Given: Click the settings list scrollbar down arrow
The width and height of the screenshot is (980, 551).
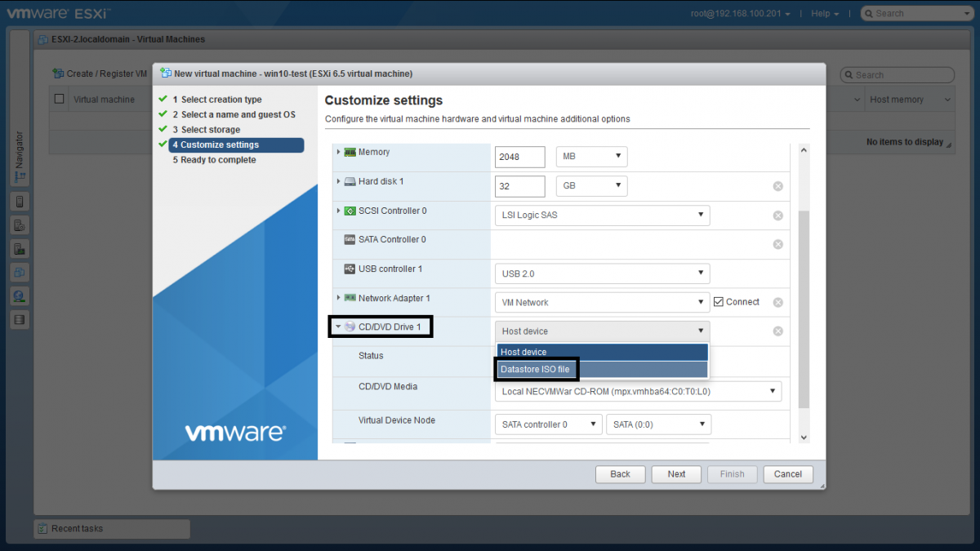Looking at the screenshot, I should pyautogui.click(x=804, y=438).
